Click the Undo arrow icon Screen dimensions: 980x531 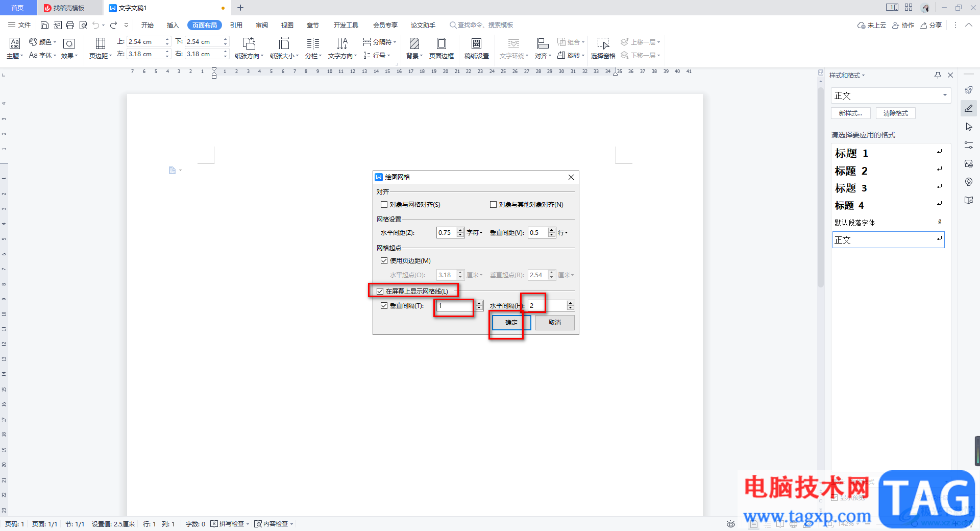pyautogui.click(x=96, y=25)
